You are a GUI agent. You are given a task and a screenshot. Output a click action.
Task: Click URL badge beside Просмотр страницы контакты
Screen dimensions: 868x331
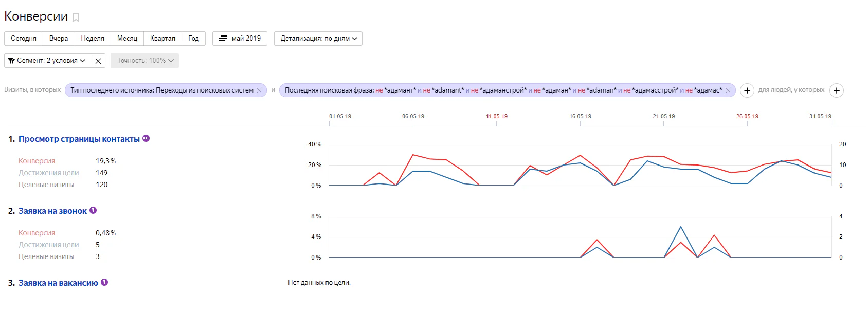tap(146, 138)
